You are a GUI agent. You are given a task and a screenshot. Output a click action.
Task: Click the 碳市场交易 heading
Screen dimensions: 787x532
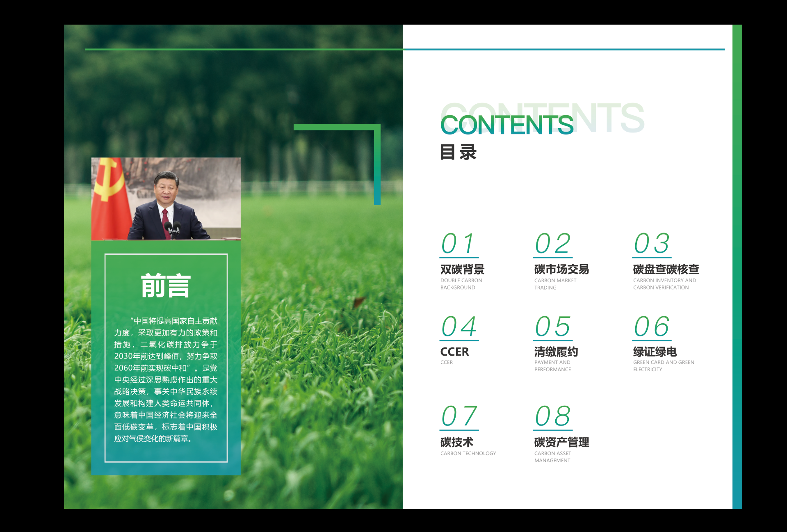(x=561, y=269)
